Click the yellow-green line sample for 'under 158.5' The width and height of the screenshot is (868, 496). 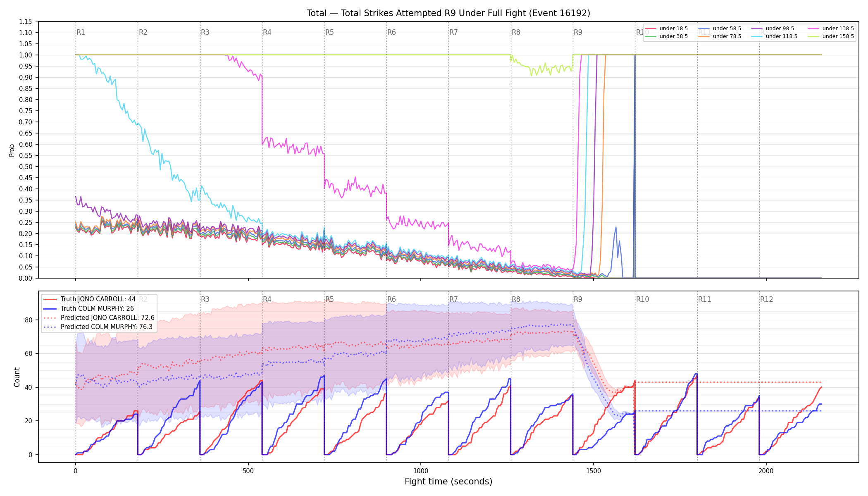813,36
